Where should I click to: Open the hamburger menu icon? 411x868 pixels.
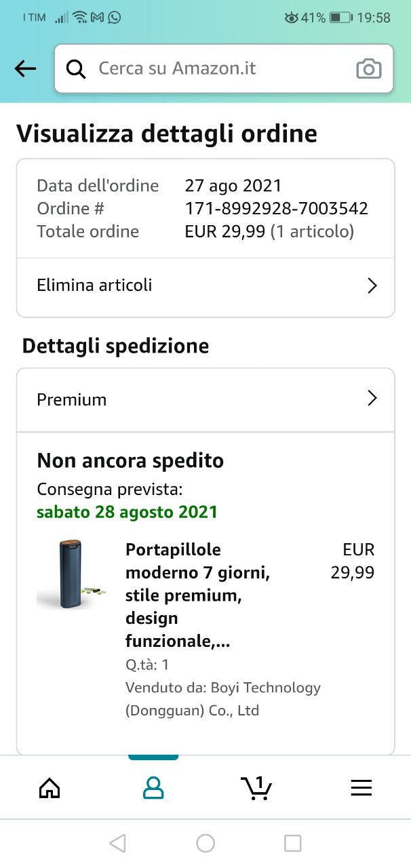pyautogui.click(x=361, y=787)
